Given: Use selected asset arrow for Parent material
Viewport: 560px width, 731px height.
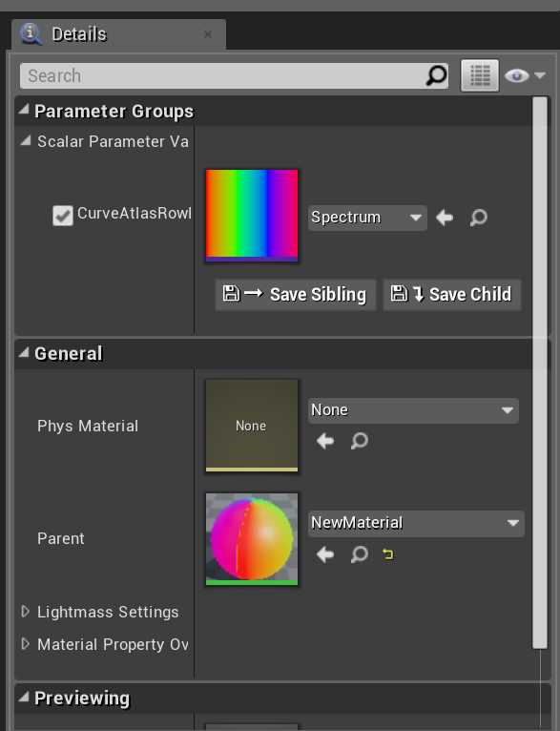Looking at the screenshot, I should [x=325, y=554].
